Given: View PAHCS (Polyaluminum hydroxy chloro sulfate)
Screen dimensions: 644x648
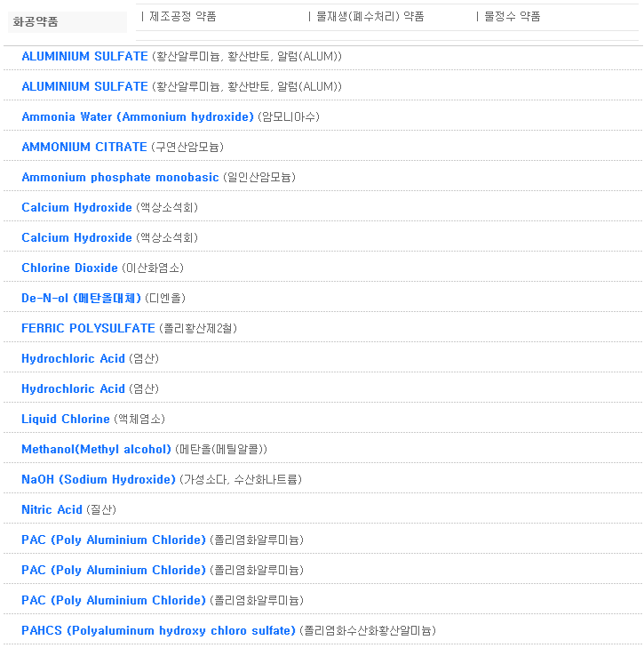Looking at the screenshot, I should (158, 630).
